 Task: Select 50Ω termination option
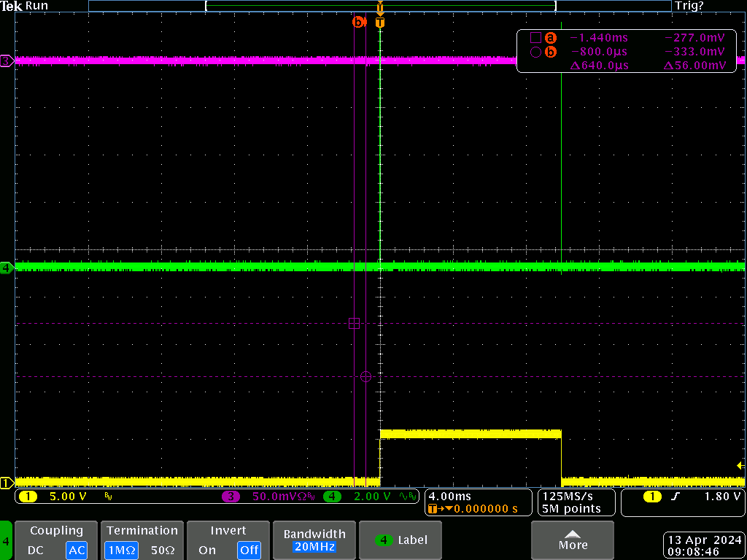163,550
